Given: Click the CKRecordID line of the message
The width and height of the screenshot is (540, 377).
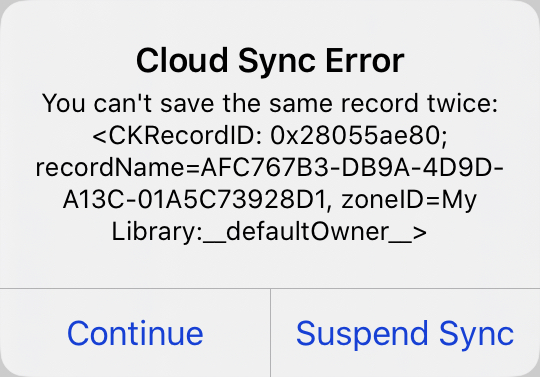Looking at the screenshot, I should [270, 135].
